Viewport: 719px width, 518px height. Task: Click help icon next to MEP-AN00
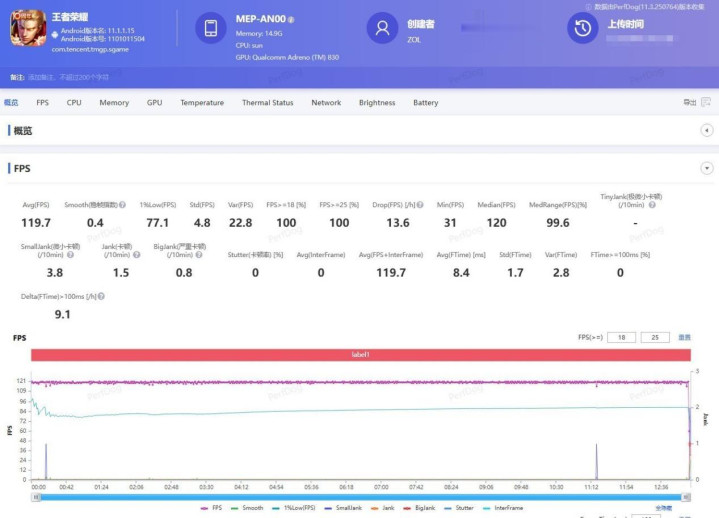click(291, 20)
